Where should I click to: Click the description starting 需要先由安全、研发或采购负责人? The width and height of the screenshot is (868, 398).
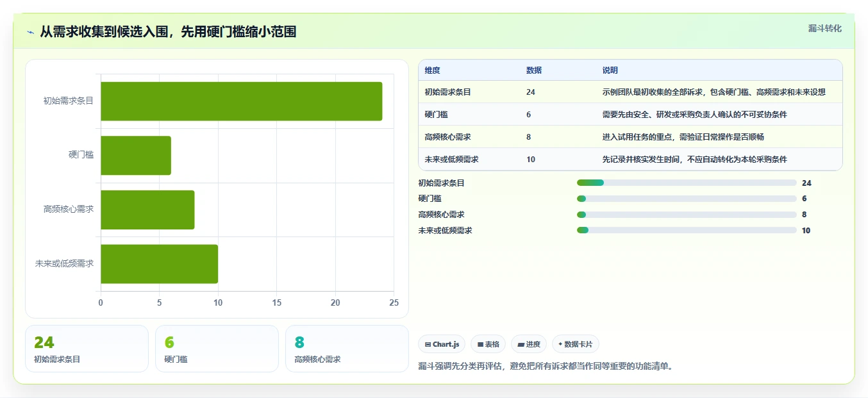[694, 115]
